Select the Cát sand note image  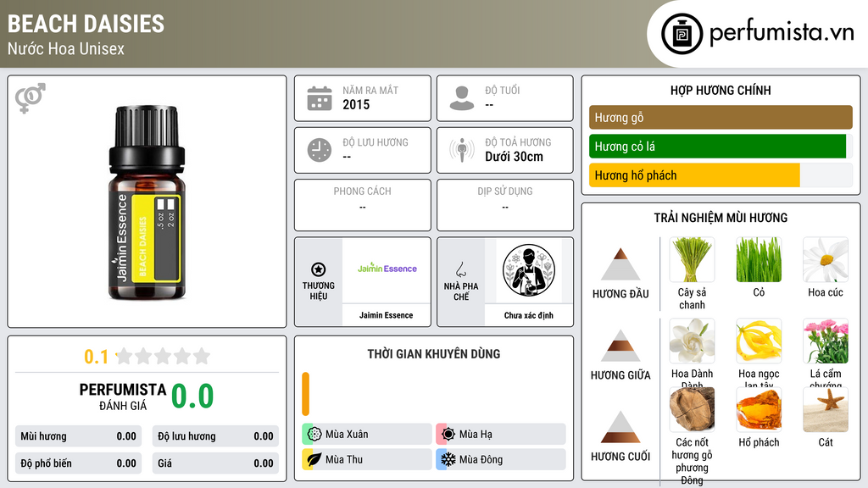[x=826, y=409]
